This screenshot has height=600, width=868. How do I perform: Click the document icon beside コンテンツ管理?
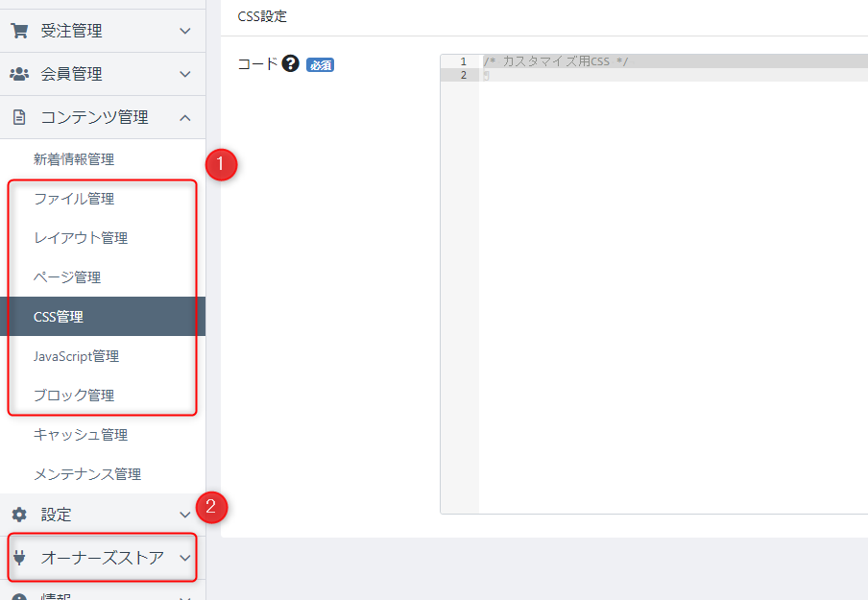point(18,117)
